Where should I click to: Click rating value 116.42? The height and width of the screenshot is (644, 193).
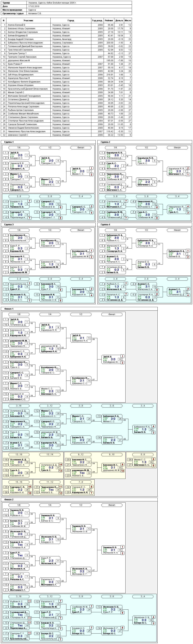tap(110, 131)
